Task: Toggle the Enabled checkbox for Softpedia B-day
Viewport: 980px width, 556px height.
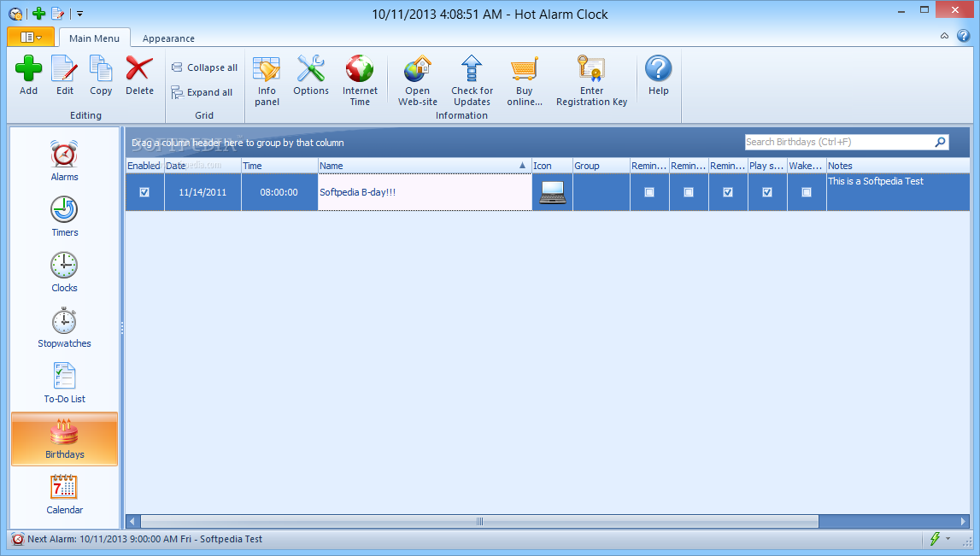Action: [144, 192]
